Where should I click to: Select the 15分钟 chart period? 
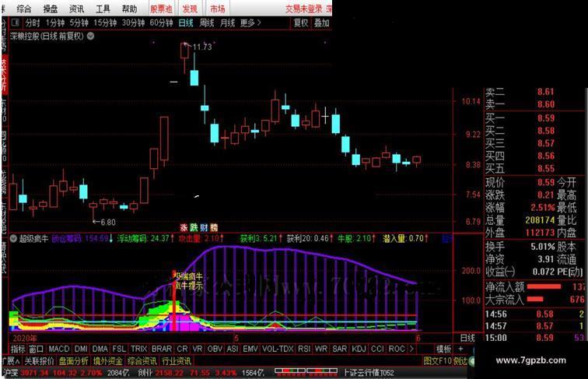coord(105,23)
